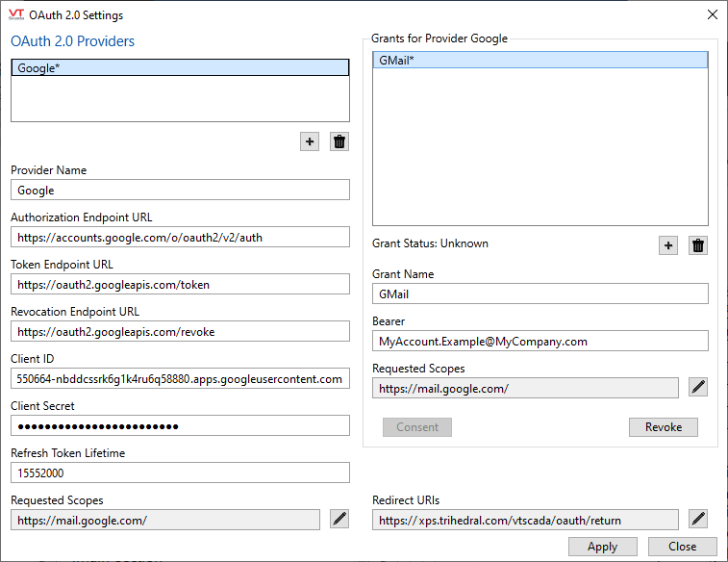728x562 pixels.
Task: Select GMail* in the grants list
Action: (540, 60)
